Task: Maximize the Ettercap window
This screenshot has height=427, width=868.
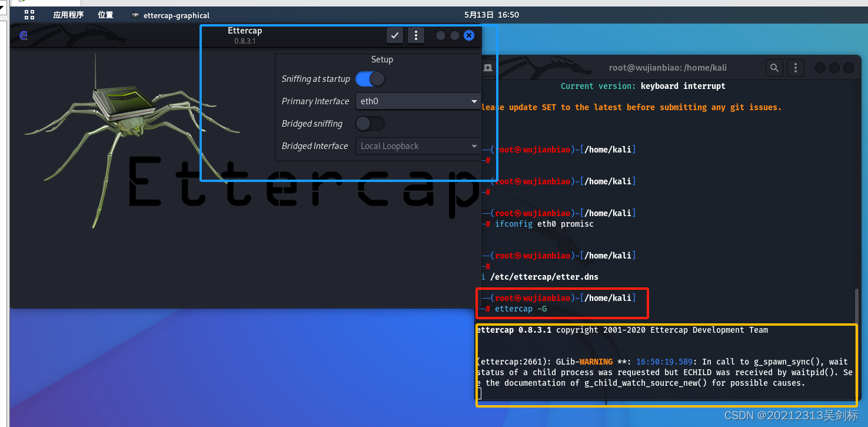Action: [x=455, y=35]
